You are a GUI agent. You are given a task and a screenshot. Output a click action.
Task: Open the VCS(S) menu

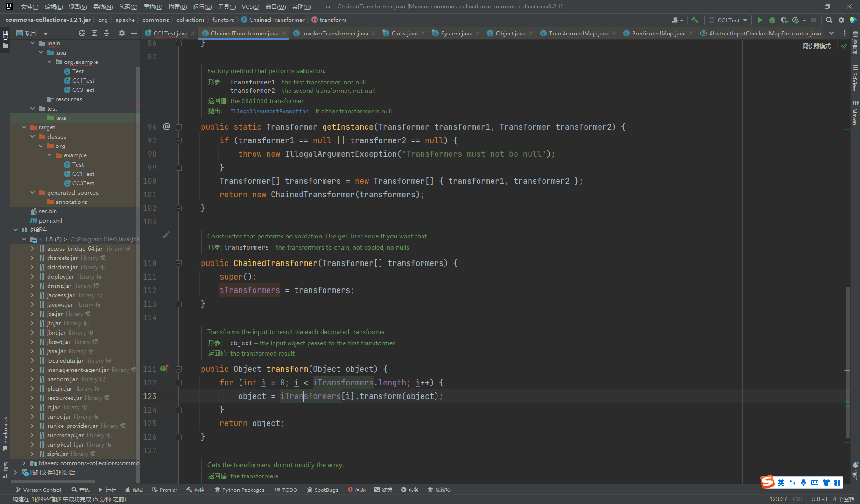[250, 7]
